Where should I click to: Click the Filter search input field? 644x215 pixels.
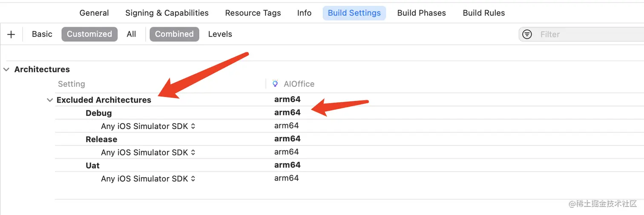point(588,34)
